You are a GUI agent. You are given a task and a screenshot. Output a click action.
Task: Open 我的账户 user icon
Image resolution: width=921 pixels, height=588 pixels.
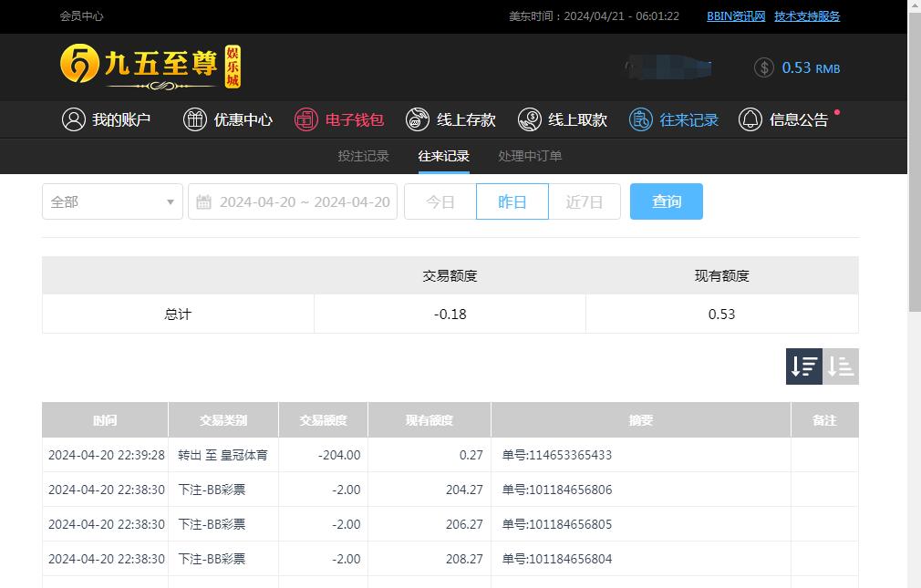coord(74,119)
